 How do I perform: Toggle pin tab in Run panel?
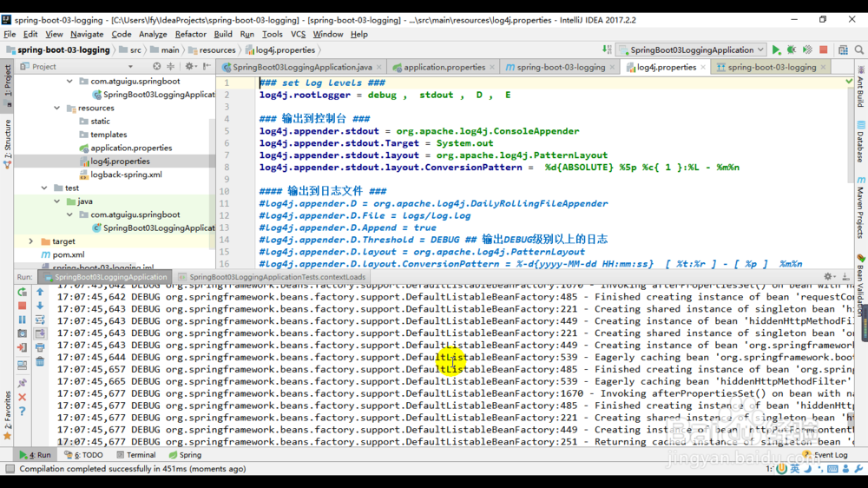tap(23, 383)
